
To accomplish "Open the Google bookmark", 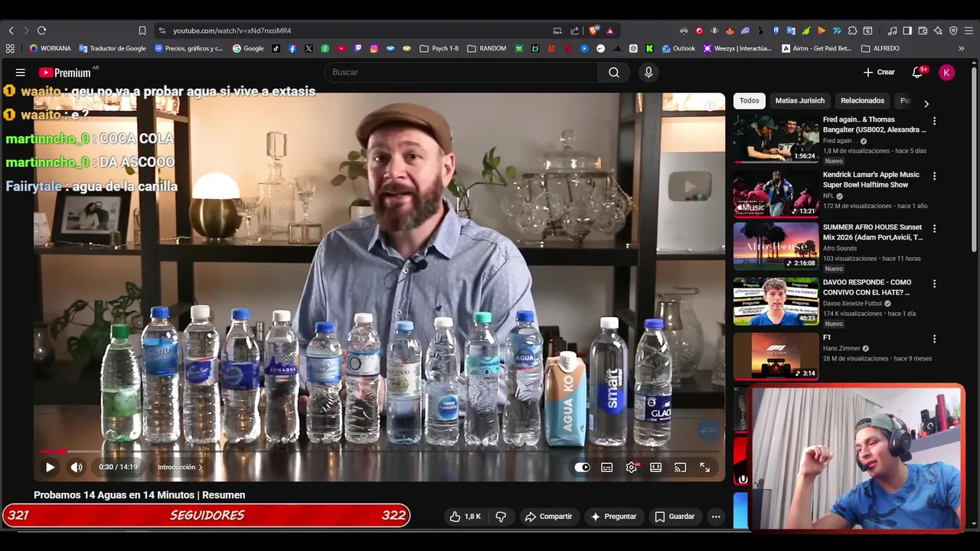I will click(248, 48).
